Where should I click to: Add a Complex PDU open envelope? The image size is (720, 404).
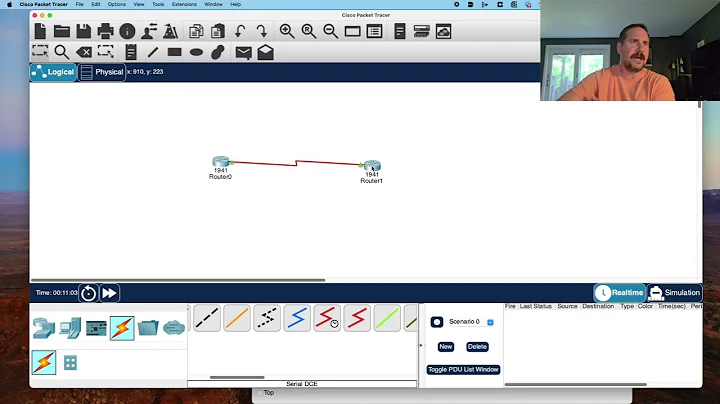point(265,52)
